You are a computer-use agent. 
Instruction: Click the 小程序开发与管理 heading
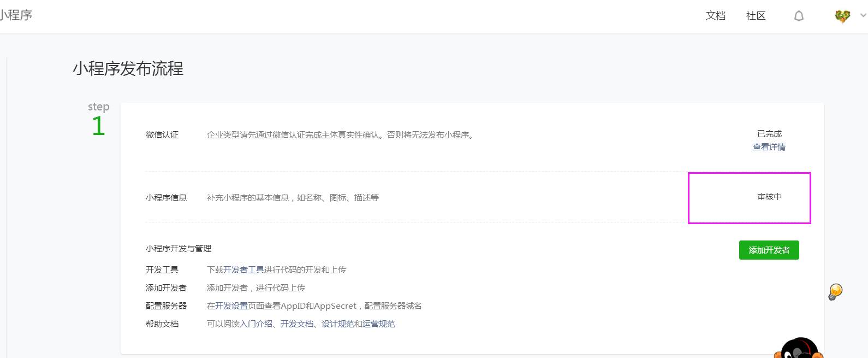tap(179, 249)
